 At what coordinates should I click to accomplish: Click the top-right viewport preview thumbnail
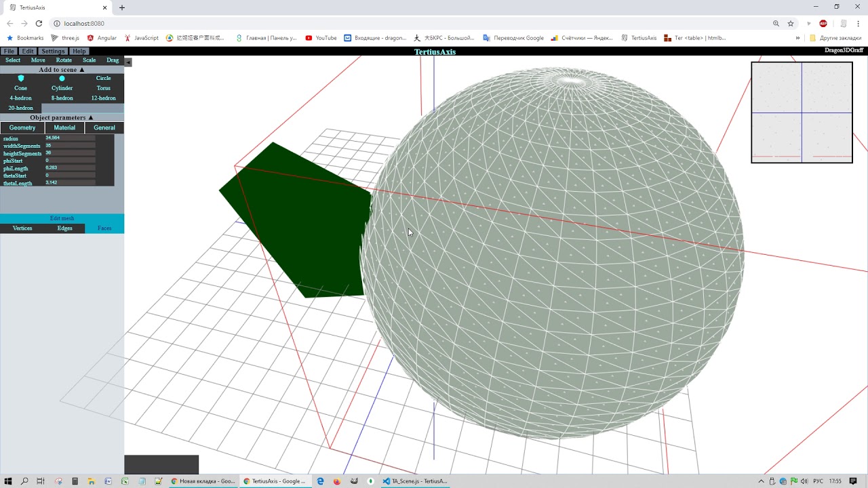[802, 113]
